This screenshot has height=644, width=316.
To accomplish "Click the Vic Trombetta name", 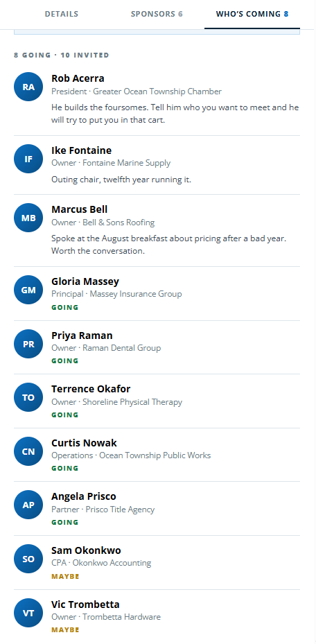I will pos(85,604).
